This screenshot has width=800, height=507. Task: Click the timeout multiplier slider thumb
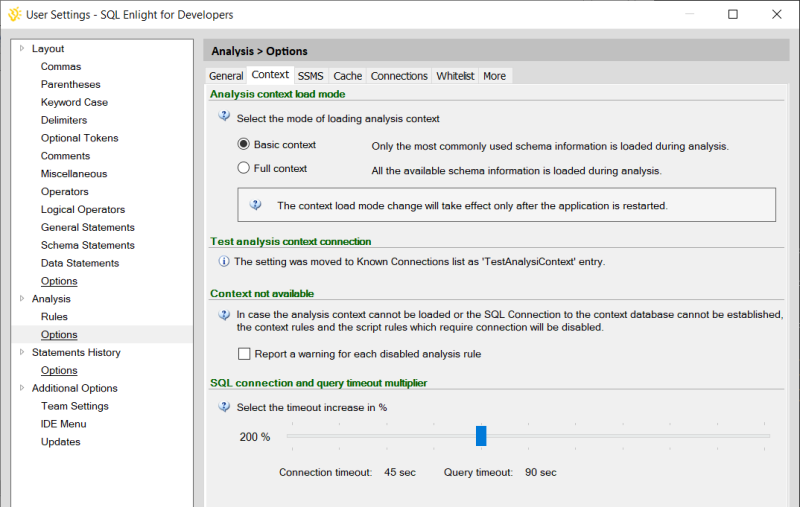click(x=481, y=436)
